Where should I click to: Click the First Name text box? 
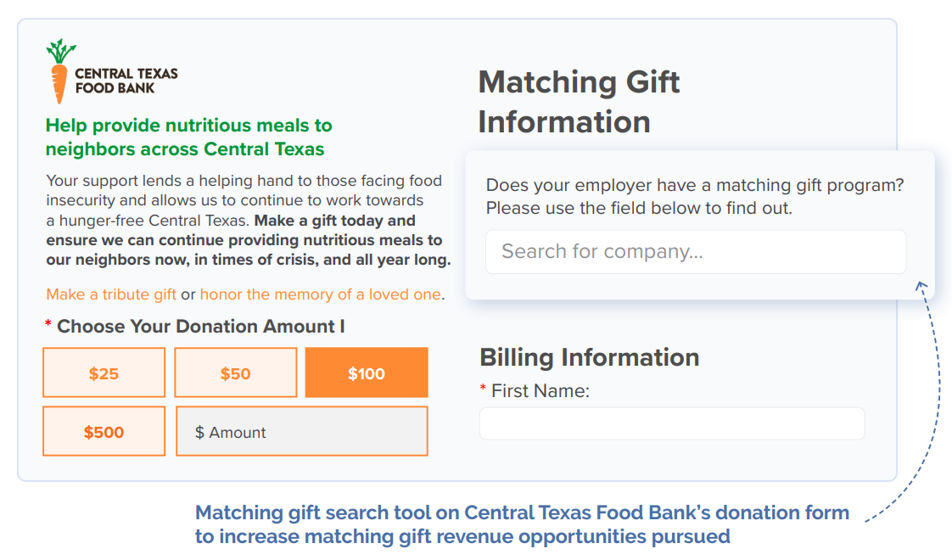tap(671, 423)
